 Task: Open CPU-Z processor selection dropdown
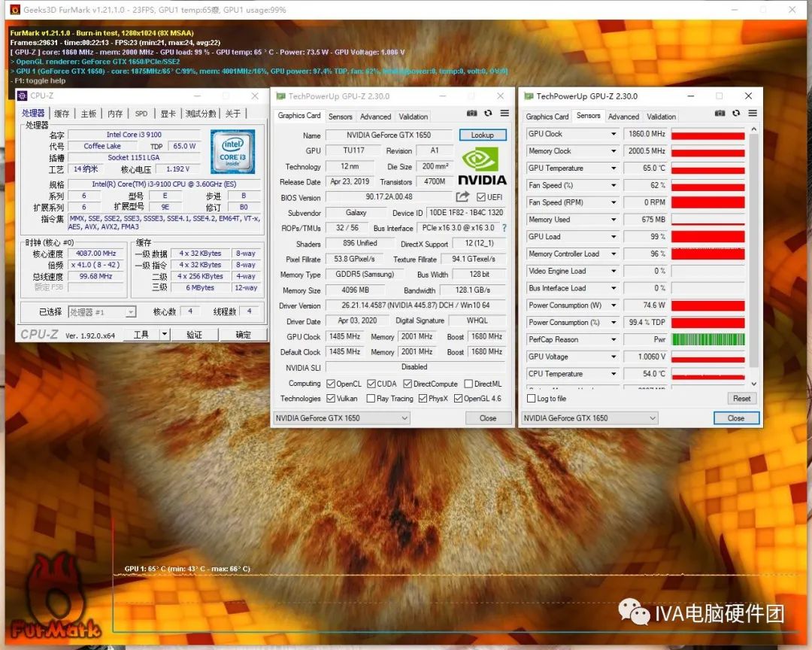(102, 312)
